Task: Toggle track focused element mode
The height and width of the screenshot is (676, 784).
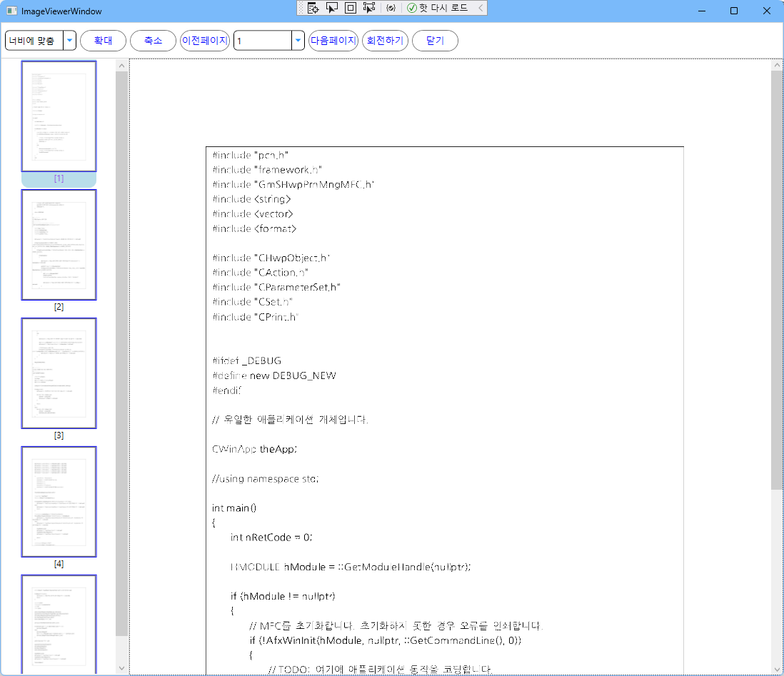Action: pos(369,8)
